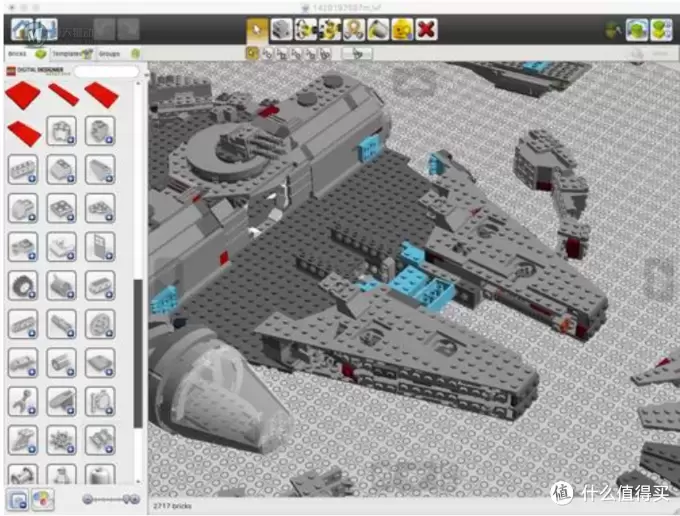Image resolution: width=680 pixels, height=516 pixels.
Task: Switch to Building Guide mode icon
Action: click(x=661, y=30)
